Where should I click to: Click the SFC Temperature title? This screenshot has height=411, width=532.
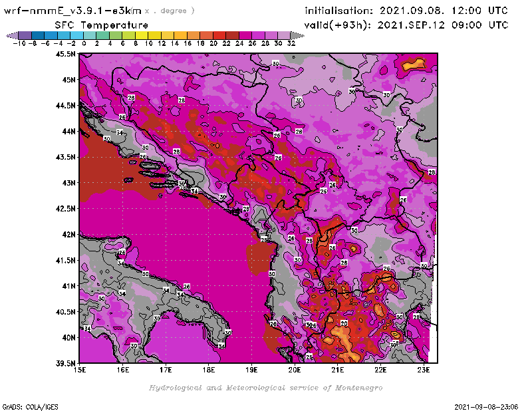101,25
